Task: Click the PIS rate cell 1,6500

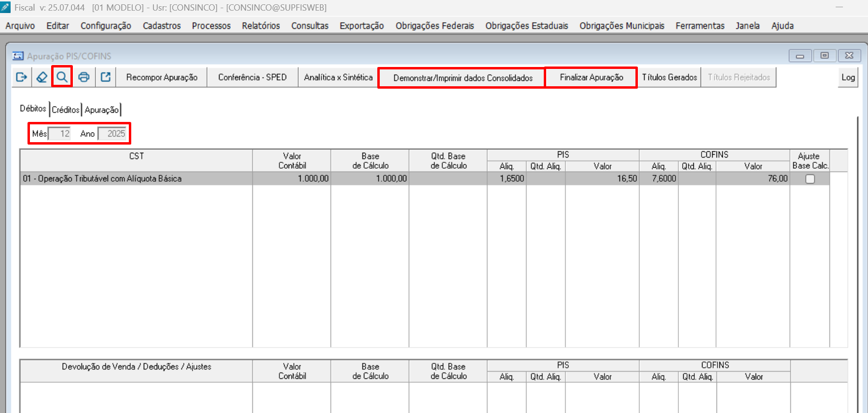Action: (x=507, y=179)
